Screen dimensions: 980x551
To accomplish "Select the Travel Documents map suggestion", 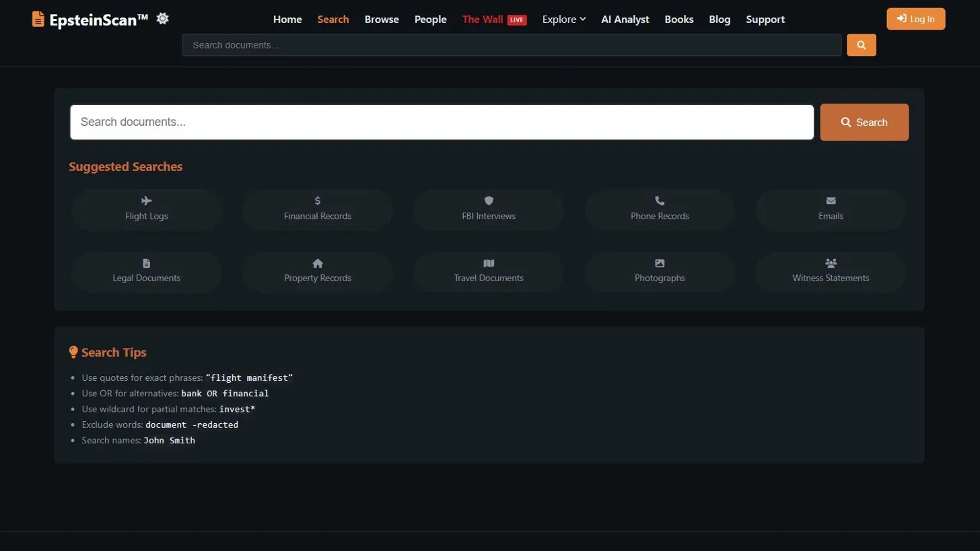I will click(x=489, y=272).
